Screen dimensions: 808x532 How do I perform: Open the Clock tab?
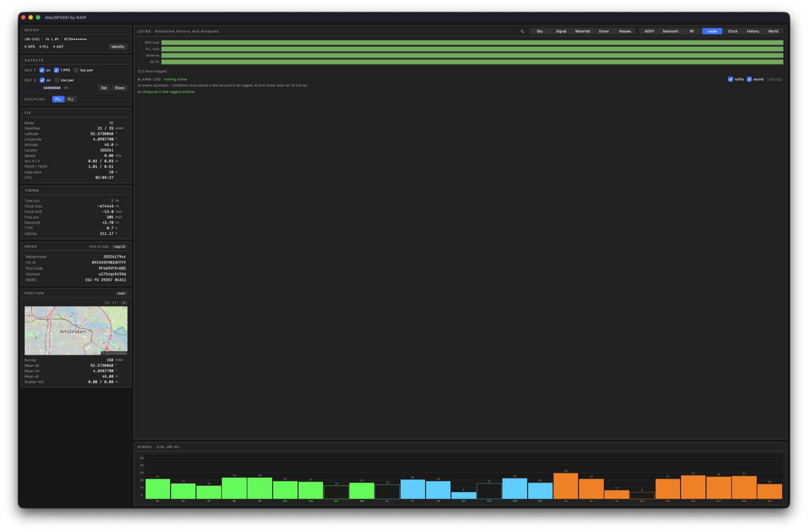[x=733, y=31]
